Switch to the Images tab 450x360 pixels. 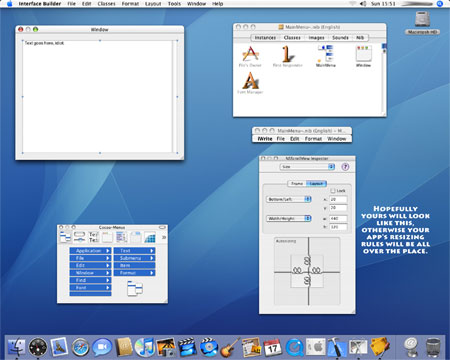(x=316, y=38)
